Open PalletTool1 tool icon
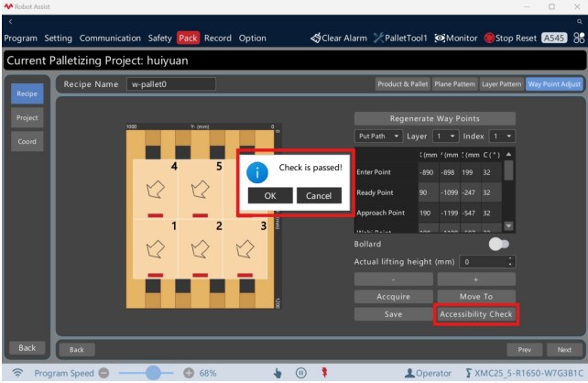The height and width of the screenshot is (383, 588). (x=378, y=38)
